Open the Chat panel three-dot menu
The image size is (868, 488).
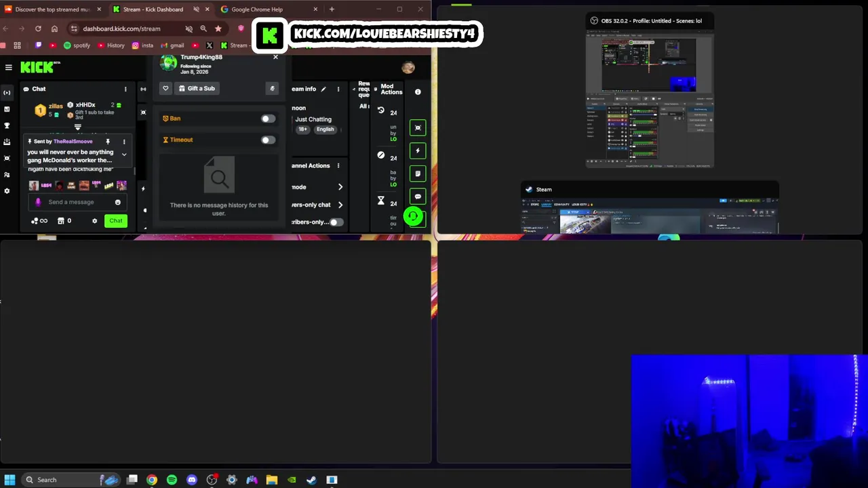click(125, 89)
